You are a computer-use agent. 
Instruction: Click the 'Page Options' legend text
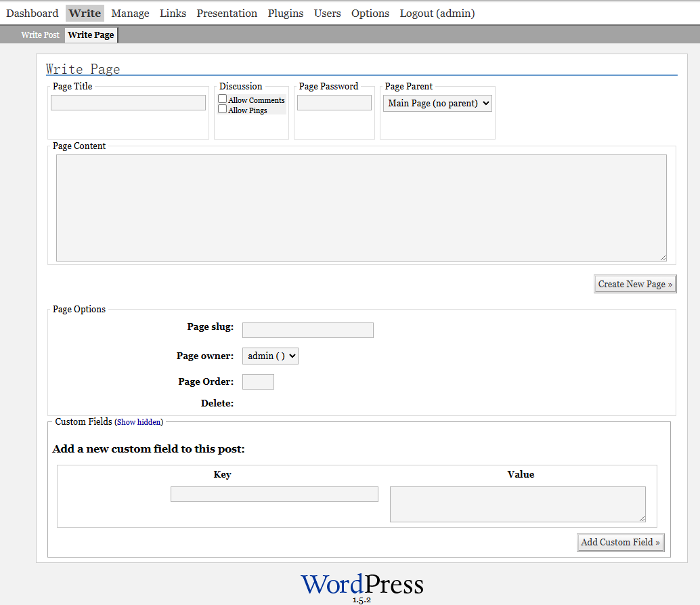[79, 309]
